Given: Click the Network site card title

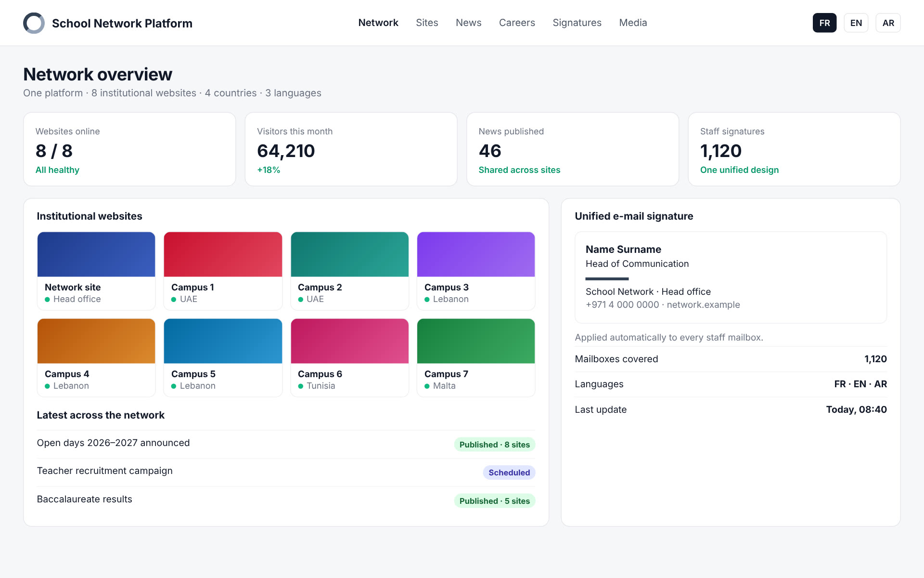Looking at the screenshot, I should tap(73, 287).
